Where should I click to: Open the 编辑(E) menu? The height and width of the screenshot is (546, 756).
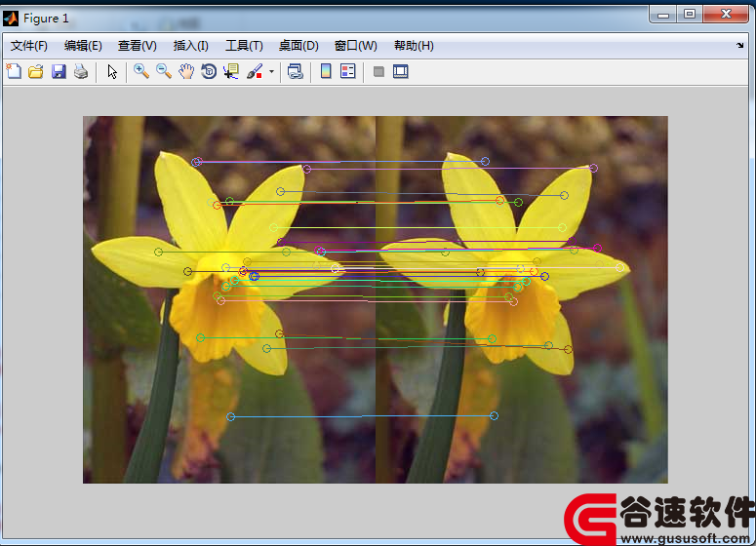(x=83, y=46)
